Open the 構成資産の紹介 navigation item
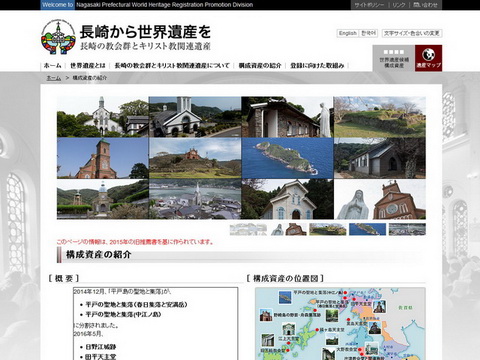The image size is (480, 360). [x=260, y=66]
